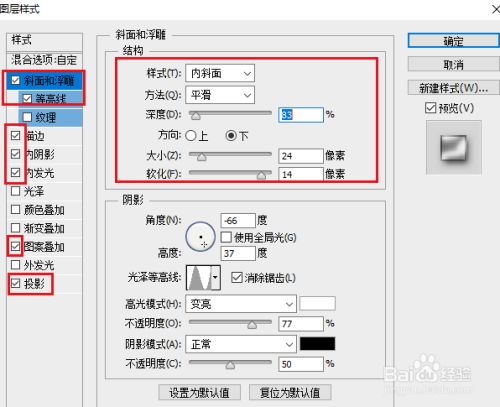Open the 样式 内斜面 dropdown
The height and width of the screenshot is (407, 500).
coord(220,73)
